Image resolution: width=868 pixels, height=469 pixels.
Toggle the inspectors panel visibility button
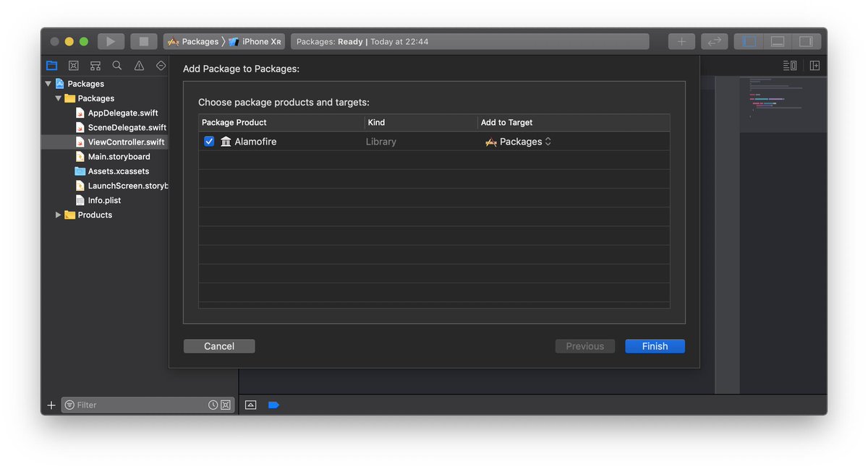point(806,42)
